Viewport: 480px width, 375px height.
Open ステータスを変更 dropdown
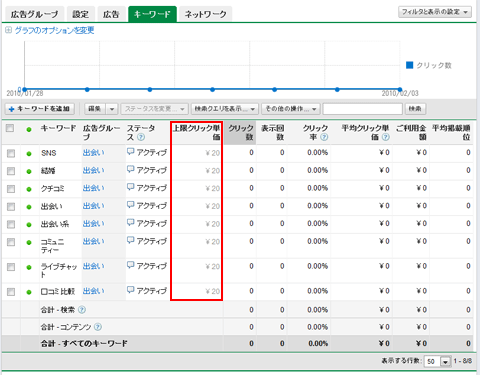tap(154, 109)
